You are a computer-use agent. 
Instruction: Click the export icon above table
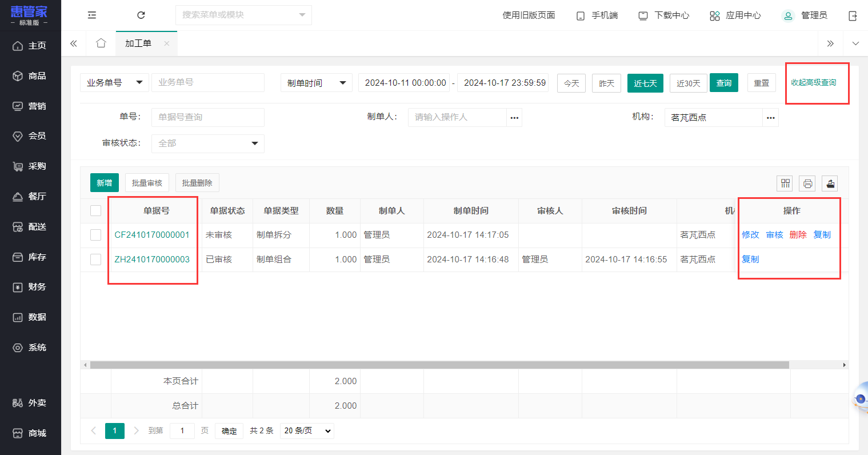click(x=830, y=183)
